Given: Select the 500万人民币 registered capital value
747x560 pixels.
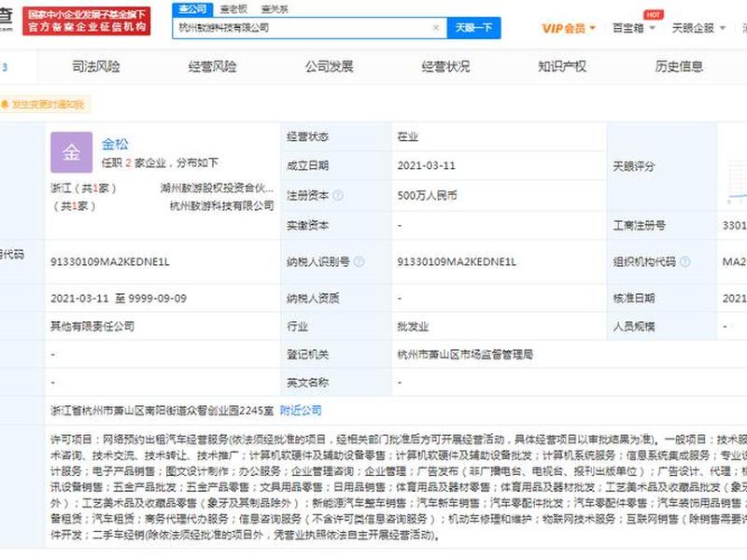Looking at the screenshot, I should 428,195.
